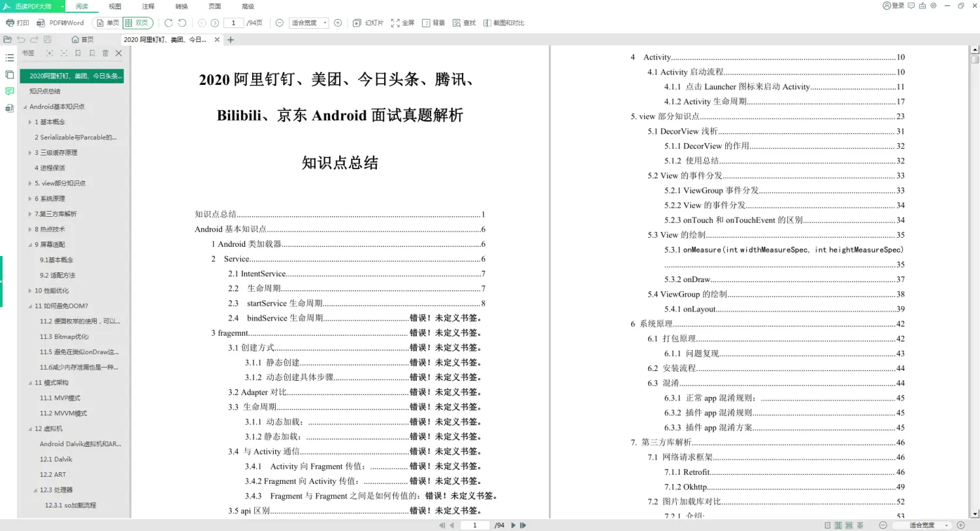Collapse the Android基本知识点 bookmark
Viewport: 980px width, 531px height.
(x=25, y=107)
